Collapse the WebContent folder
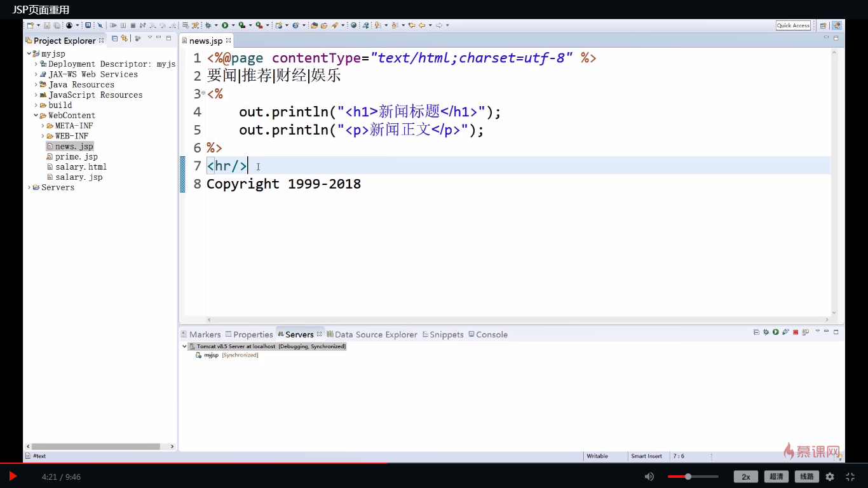The width and height of the screenshot is (868, 488). 36,116
